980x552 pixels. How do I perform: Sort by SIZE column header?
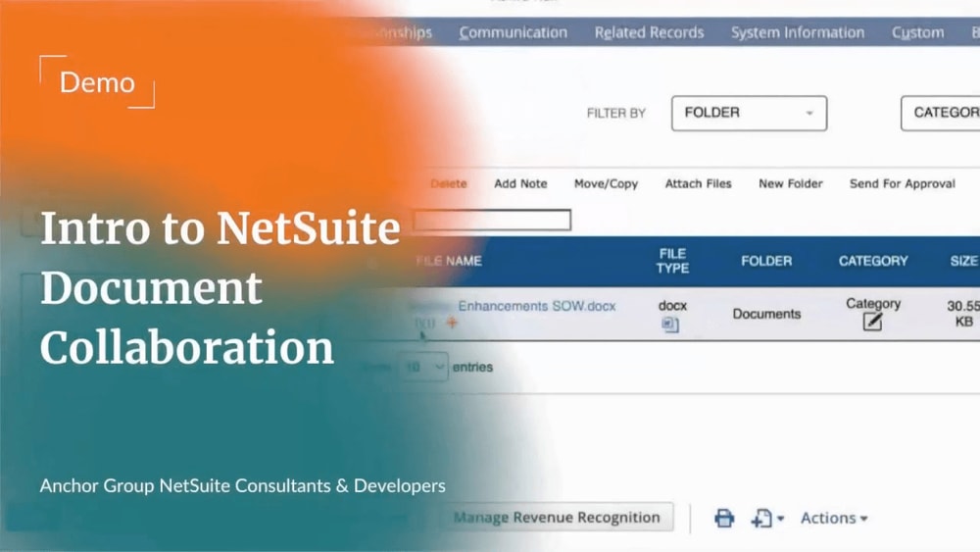[963, 262]
